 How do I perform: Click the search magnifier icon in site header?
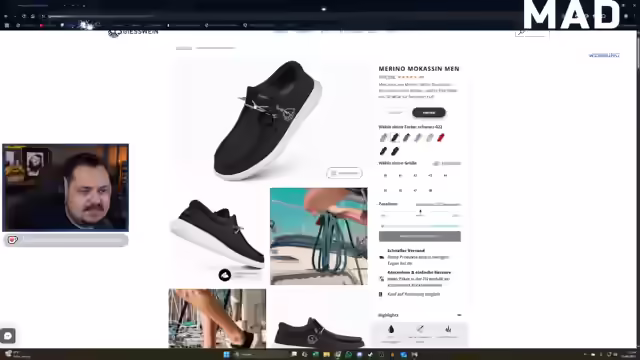(520, 32)
